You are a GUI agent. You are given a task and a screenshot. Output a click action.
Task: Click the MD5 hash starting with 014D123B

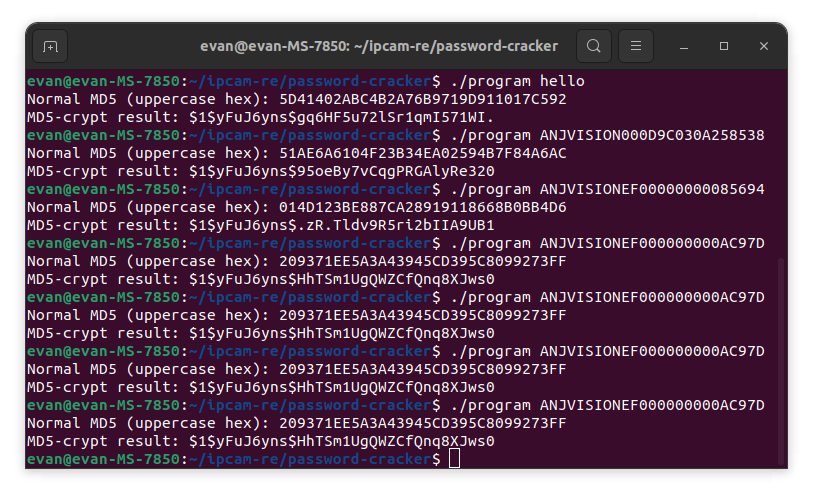pos(419,207)
